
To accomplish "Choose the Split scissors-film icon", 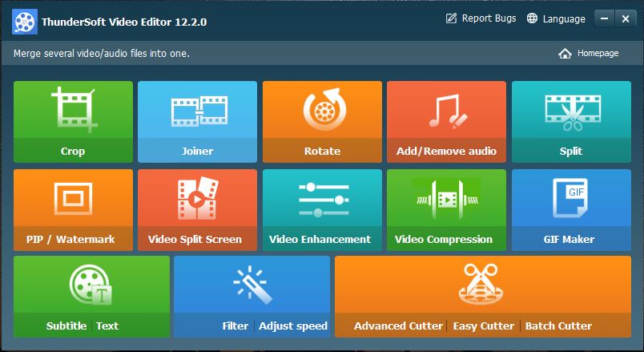I will pos(573,111).
